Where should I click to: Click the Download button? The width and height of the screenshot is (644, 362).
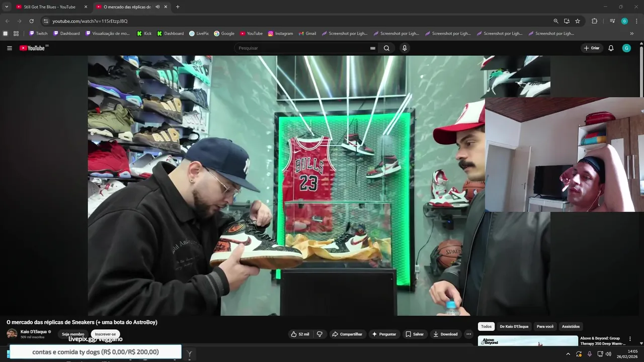coord(445,334)
